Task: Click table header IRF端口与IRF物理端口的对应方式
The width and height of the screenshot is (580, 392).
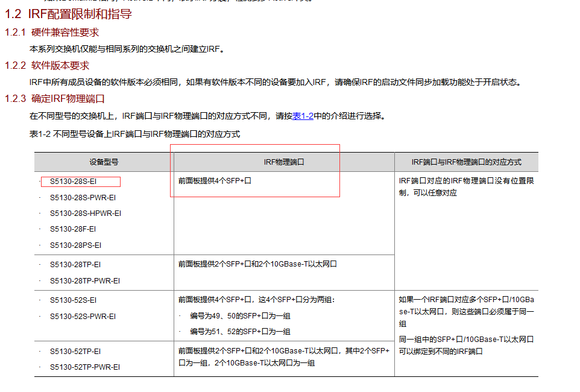Action: click(x=466, y=162)
